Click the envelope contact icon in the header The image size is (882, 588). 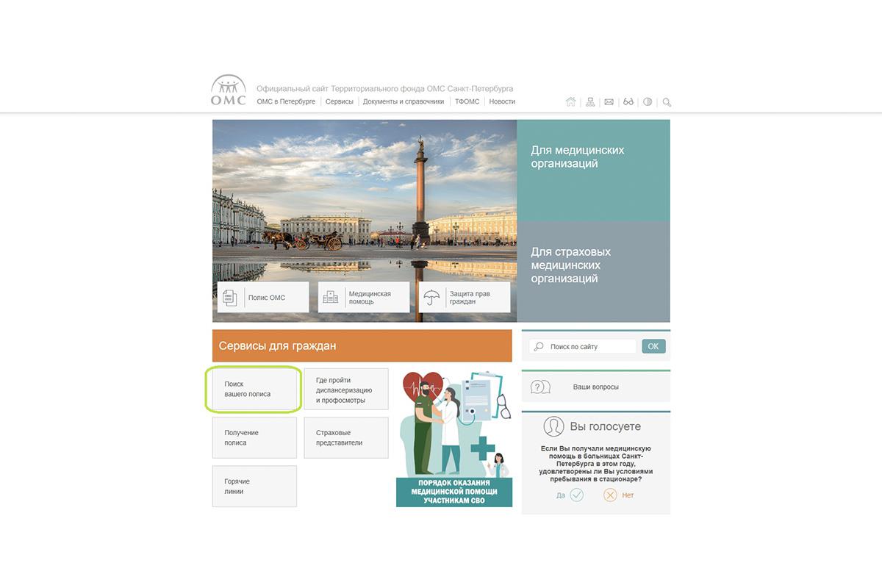coord(609,101)
